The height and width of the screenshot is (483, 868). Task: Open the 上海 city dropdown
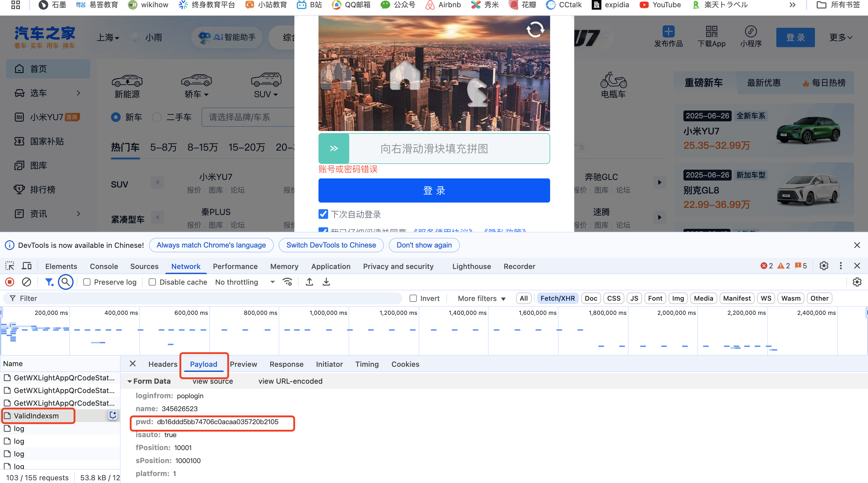108,37
